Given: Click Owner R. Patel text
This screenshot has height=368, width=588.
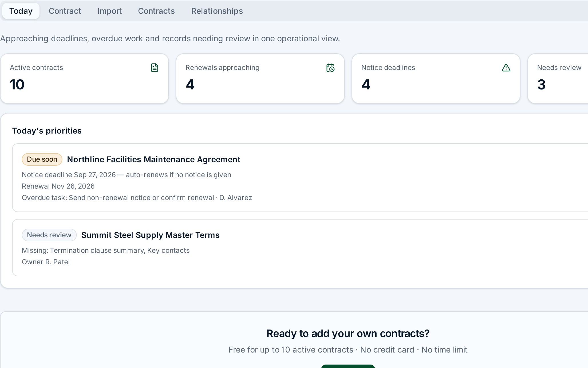Looking at the screenshot, I should coord(46,262).
